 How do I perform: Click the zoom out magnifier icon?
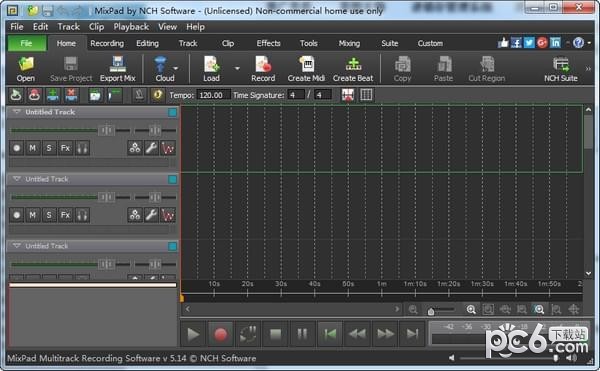[x=413, y=309]
